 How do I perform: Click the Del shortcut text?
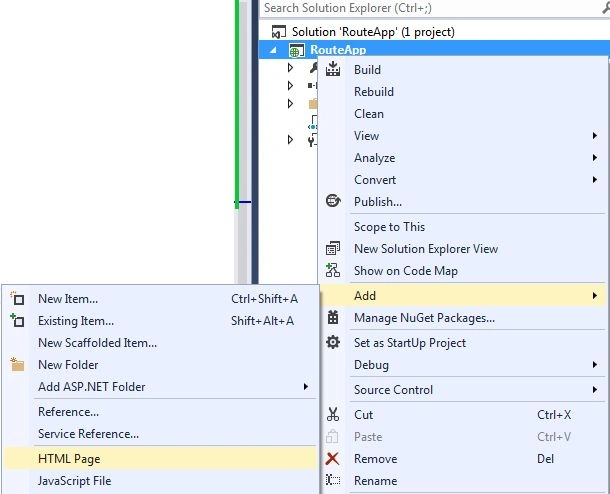545,459
